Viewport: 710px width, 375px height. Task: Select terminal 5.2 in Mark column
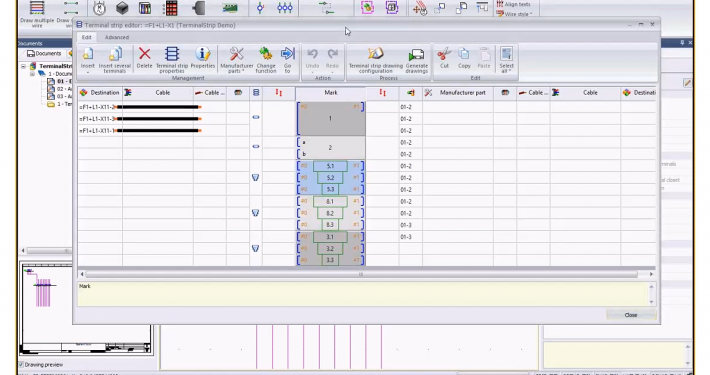331,178
